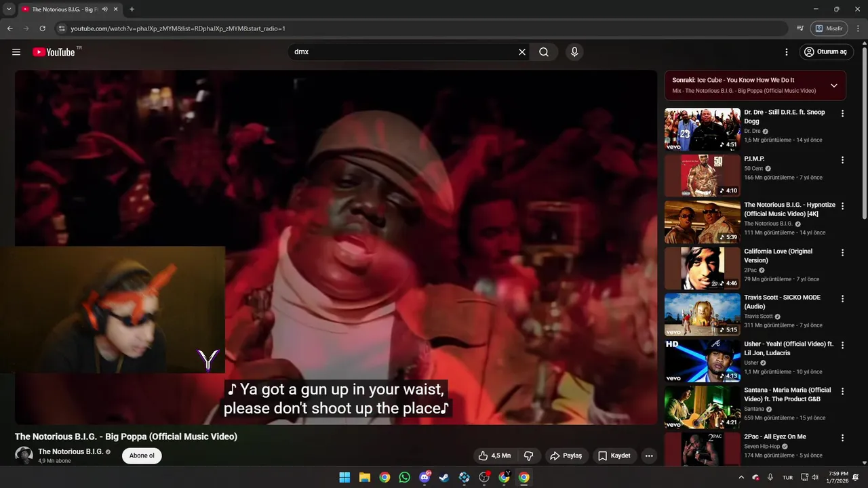Open WhatsApp from the taskbar
868x488 pixels.
pos(405,477)
